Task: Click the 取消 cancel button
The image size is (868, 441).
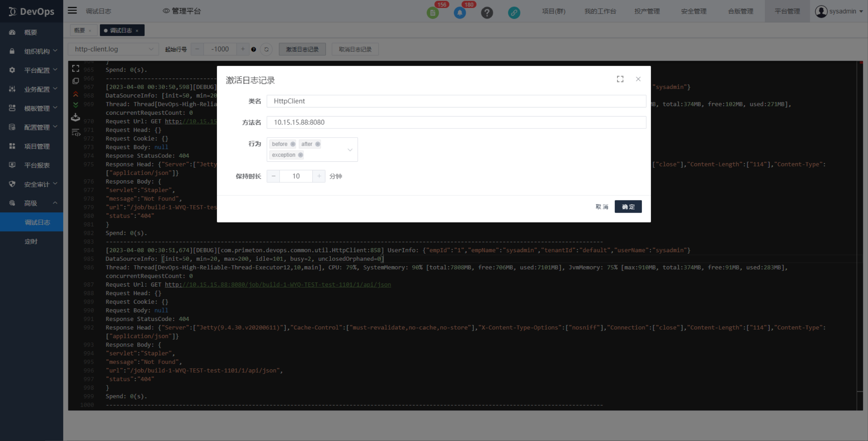Action: [602, 207]
